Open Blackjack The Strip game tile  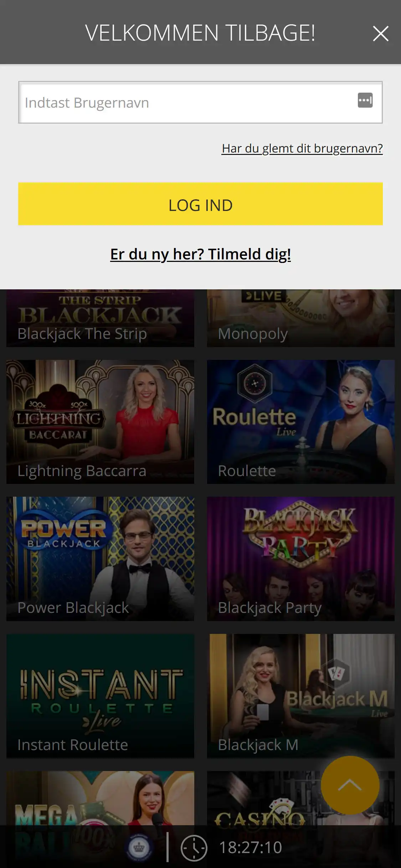click(100, 318)
